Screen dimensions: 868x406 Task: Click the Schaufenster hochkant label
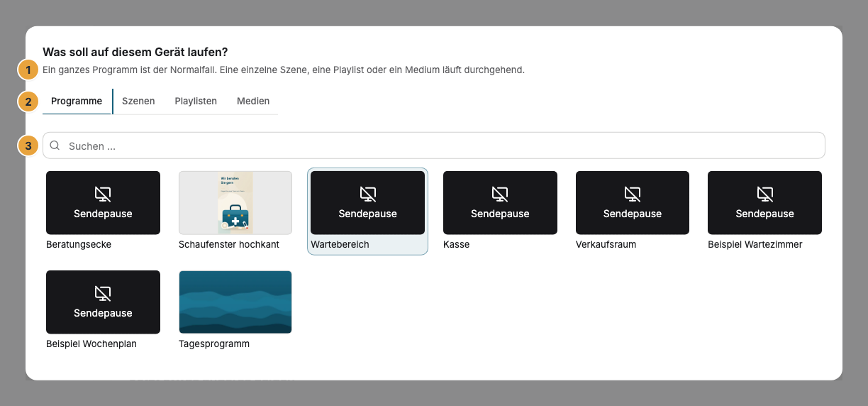[x=229, y=244]
